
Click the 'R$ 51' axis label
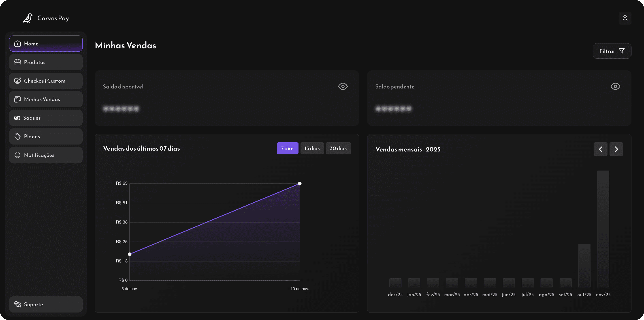(x=122, y=203)
